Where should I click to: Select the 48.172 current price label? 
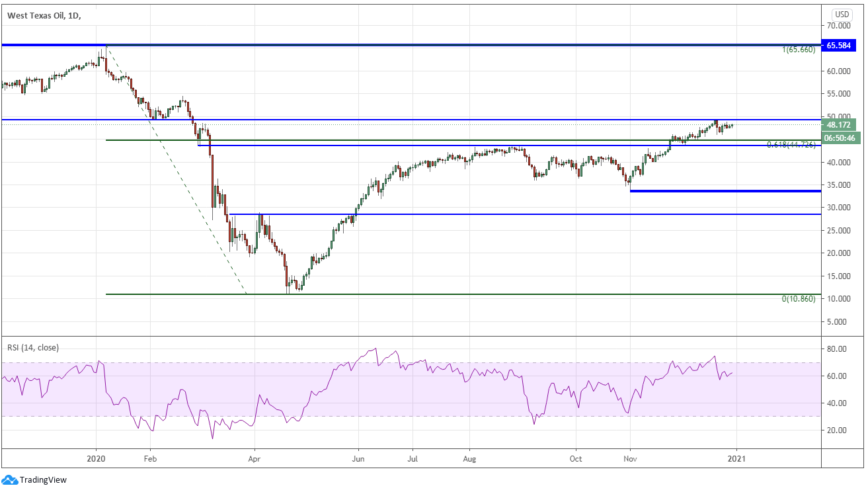point(838,124)
